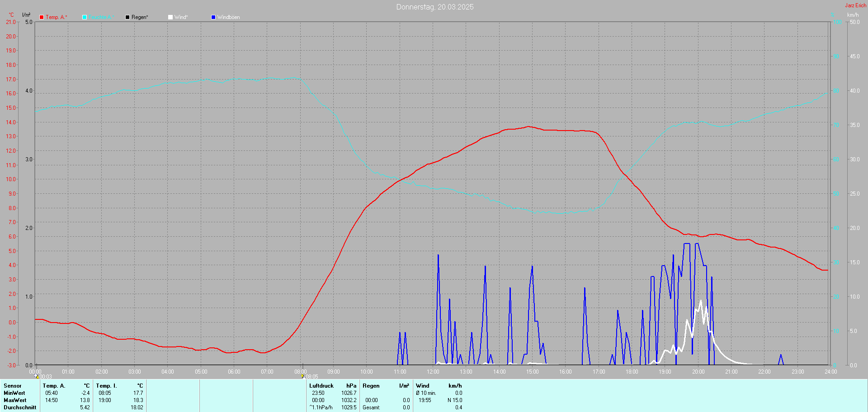Click the '19:55' wind maximum time
868x412 pixels.
pyautogui.click(x=425, y=400)
